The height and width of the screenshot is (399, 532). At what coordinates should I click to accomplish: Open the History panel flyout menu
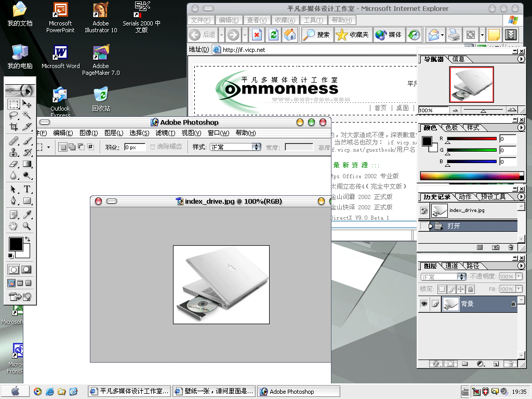pyautogui.click(x=521, y=197)
